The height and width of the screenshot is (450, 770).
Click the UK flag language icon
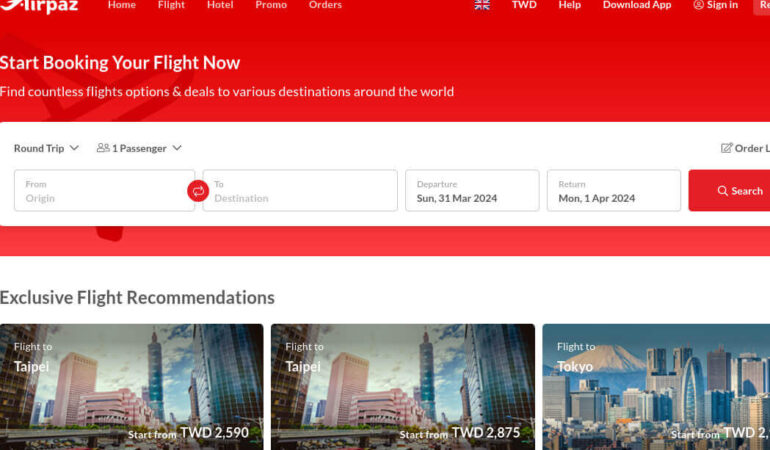(x=482, y=5)
